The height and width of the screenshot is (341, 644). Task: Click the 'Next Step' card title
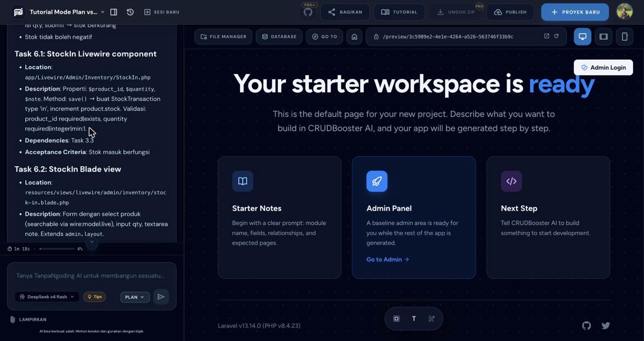(519, 208)
